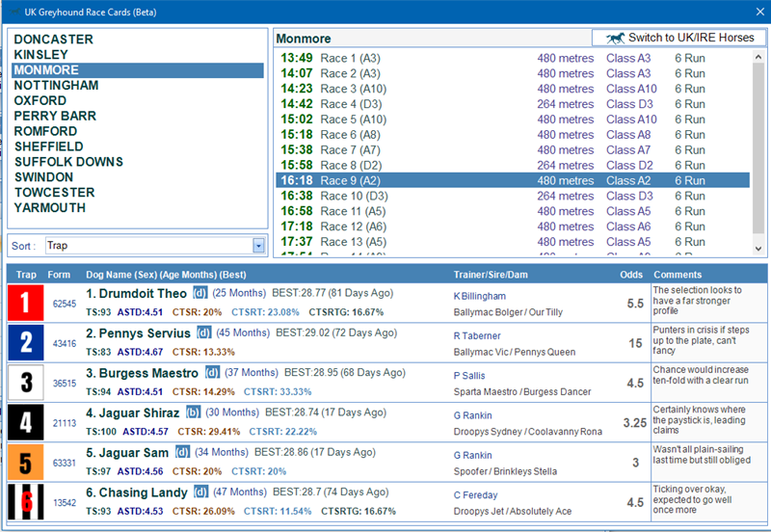Click the (d) badge beside Drumdoit Theo

pyautogui.click(x=200, y=293)
